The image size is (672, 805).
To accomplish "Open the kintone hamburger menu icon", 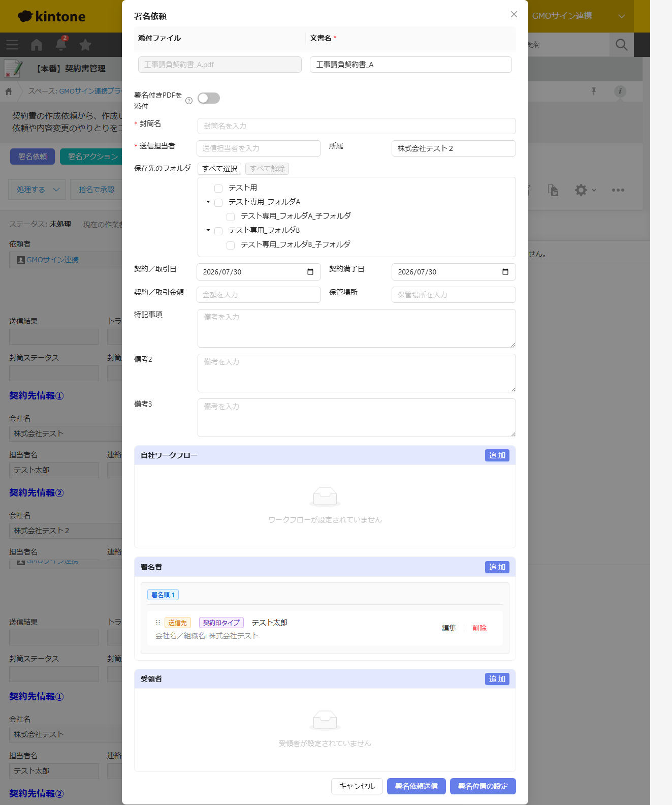I will coord(12,45).
